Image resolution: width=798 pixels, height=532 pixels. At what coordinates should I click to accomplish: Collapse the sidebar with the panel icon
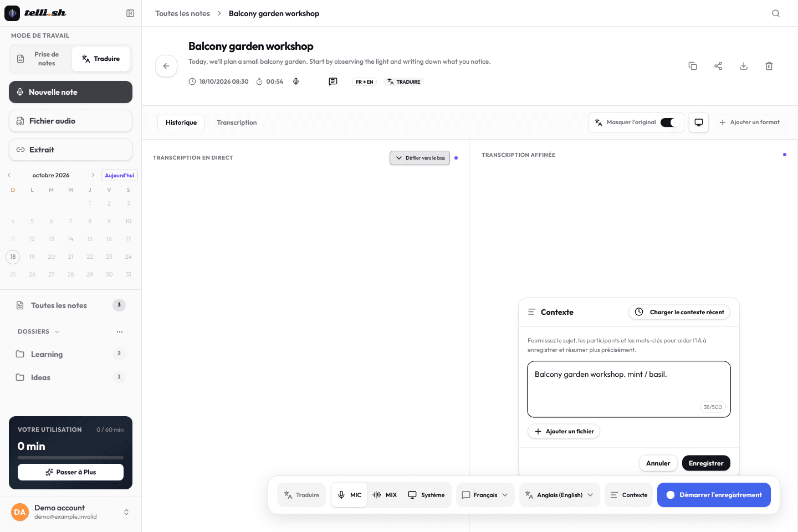pos(130,13)
